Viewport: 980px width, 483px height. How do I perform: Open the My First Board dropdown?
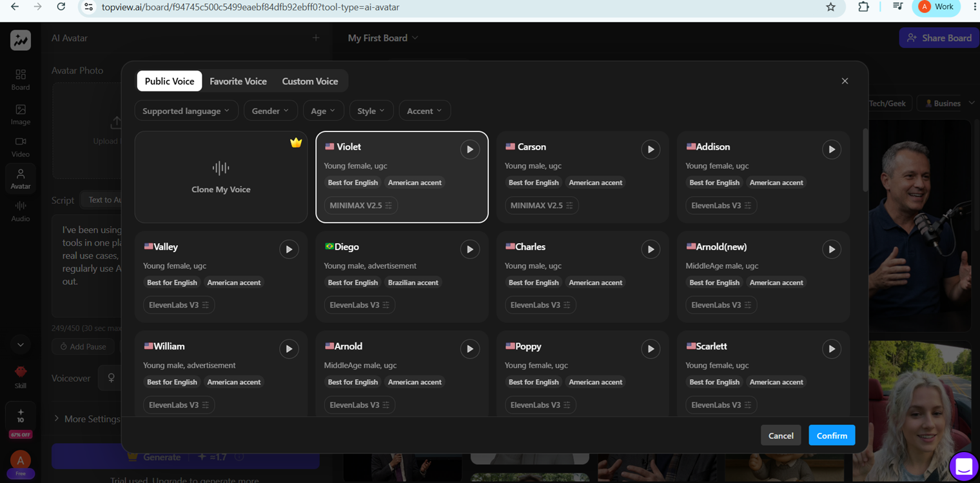pyautogui.click(x=383, y=38)
